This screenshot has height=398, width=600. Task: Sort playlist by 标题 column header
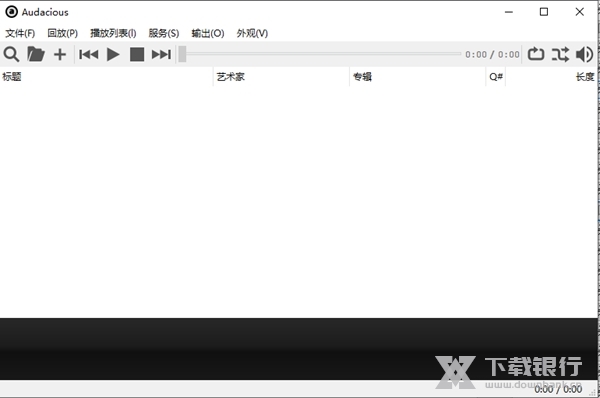point(106,77)
